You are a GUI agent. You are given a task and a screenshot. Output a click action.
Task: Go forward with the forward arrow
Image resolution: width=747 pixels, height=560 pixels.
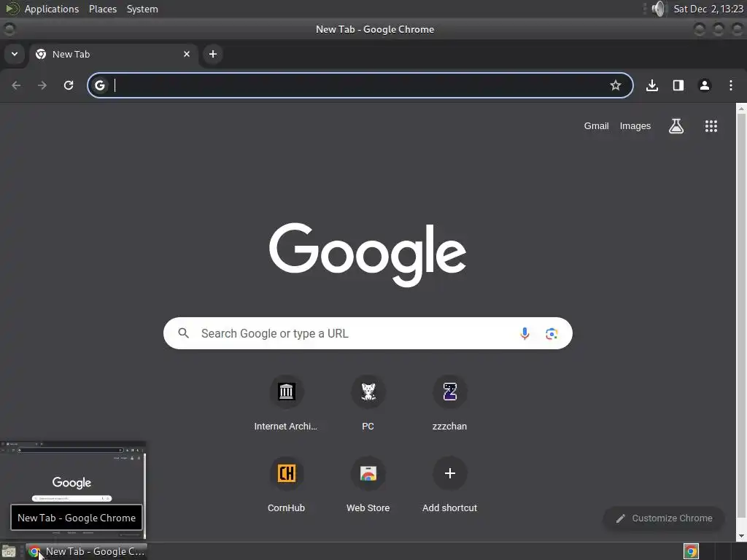coord(42,85)
